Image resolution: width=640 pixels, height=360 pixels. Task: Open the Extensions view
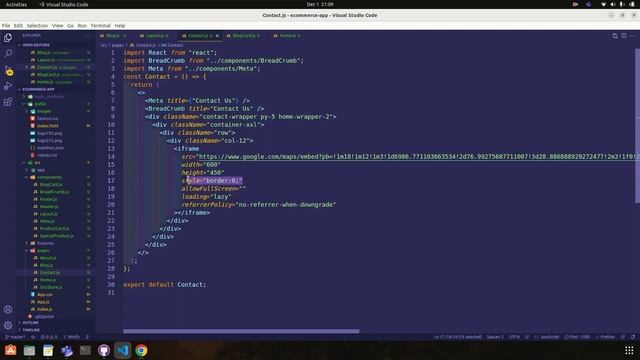[8, 102]
